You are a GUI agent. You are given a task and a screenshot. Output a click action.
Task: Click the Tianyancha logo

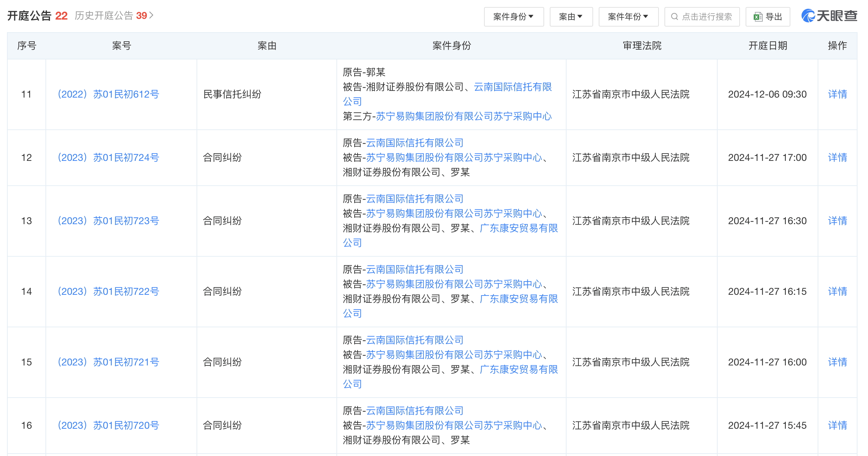coord(829,16)
